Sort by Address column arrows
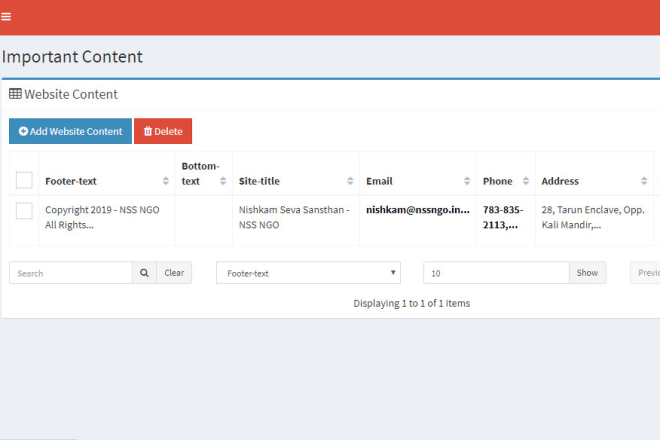660x440 pixels. [644, 181]
